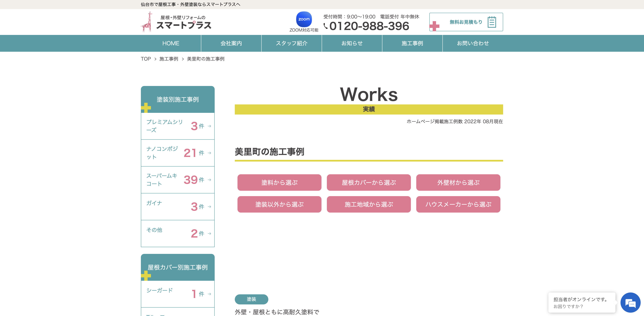Screen dimensions: 644x316
Task: Click the 21 count number
Action: (x=190, y=153)
